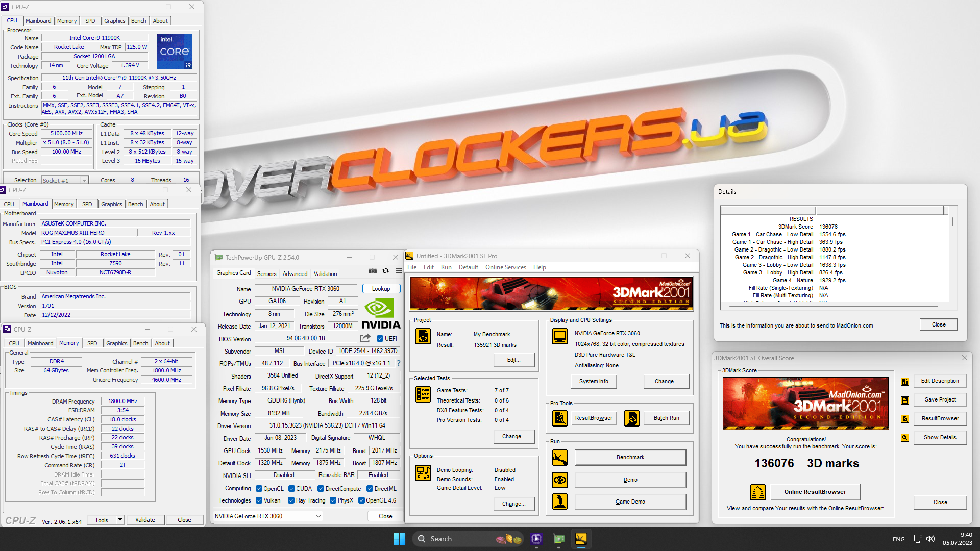Toggle UEFI checkbox in GPU-Z

[380, 338]
